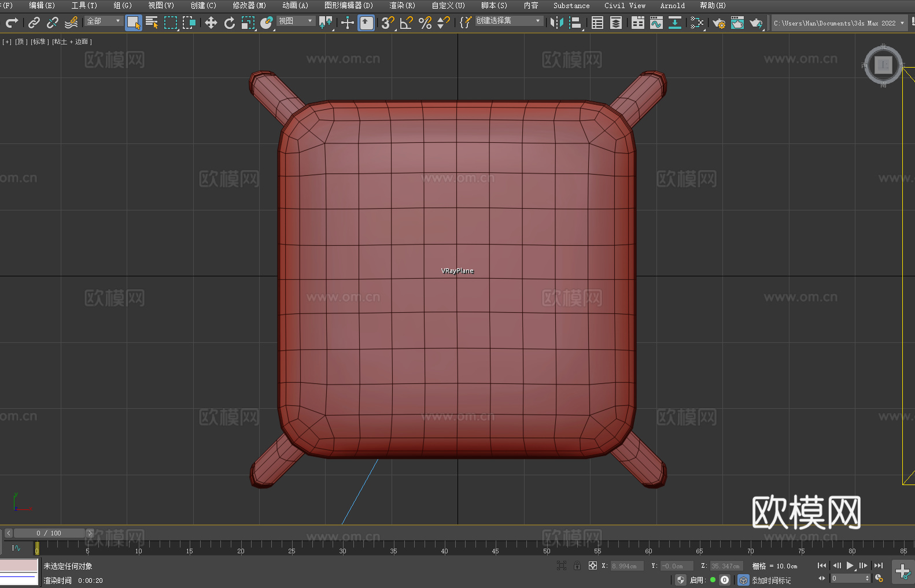Open the 渲染(R) menu
The image size is (915, 588).
(x=403, y=5)
